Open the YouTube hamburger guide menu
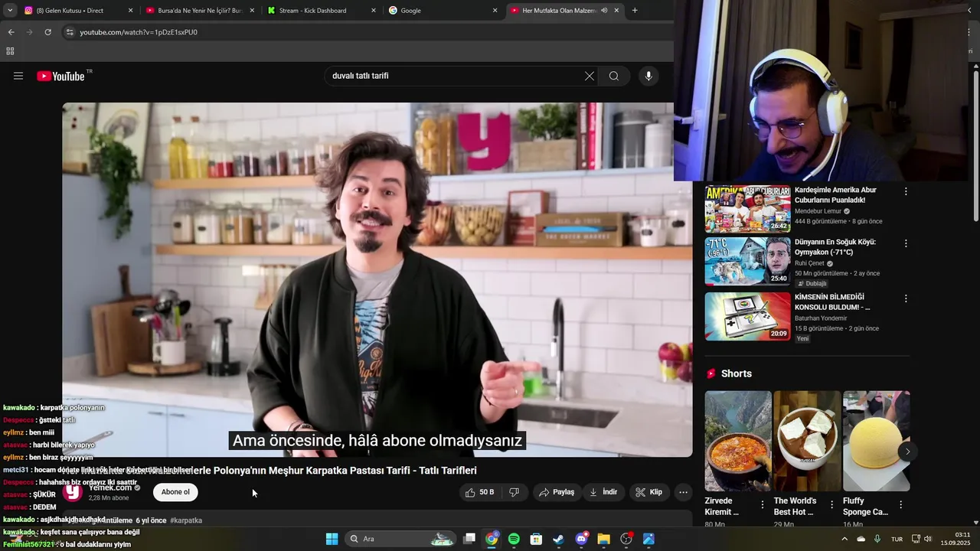 pos(18,76)
